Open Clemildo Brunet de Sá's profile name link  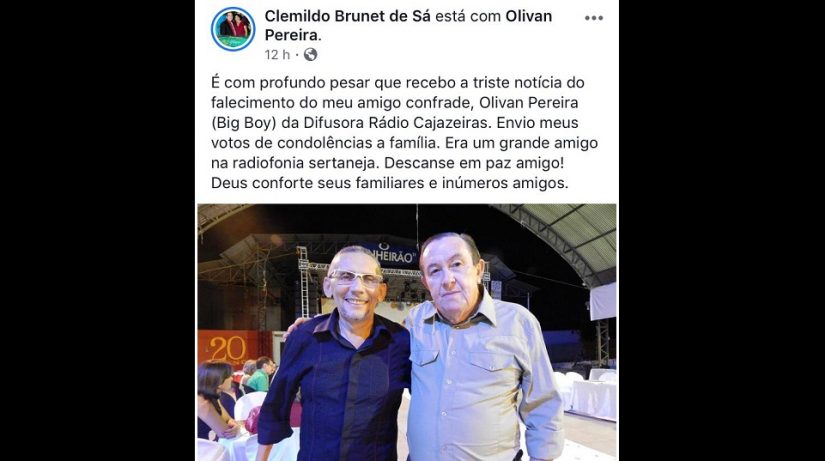[347, 16]
